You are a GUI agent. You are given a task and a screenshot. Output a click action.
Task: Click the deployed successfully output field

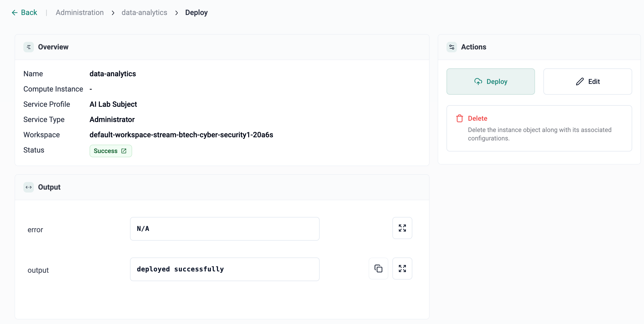pos(225,269)
